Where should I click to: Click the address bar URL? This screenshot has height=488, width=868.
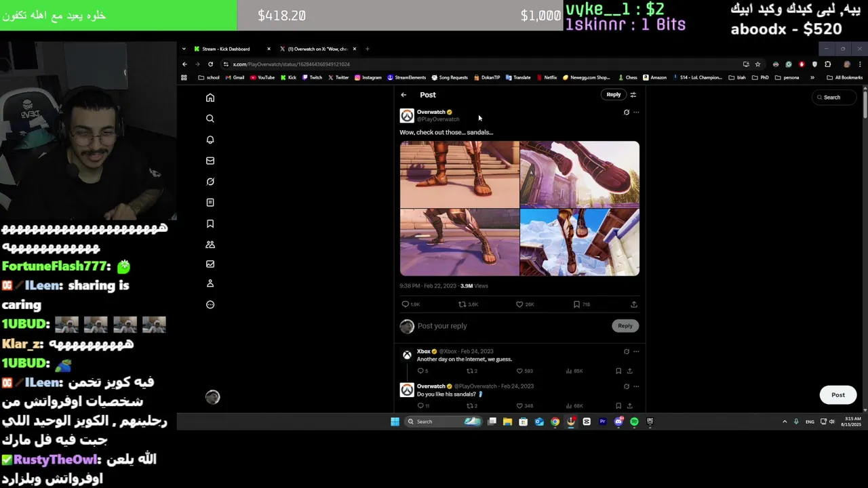click(292, 64)
